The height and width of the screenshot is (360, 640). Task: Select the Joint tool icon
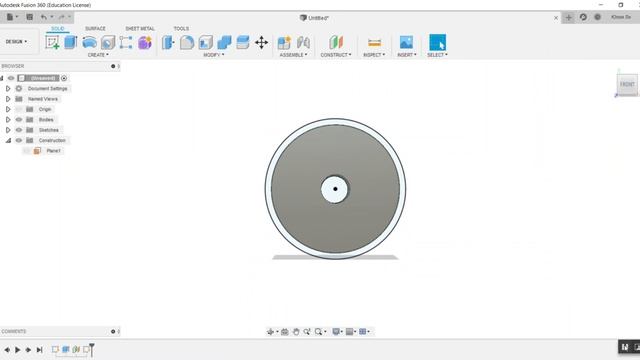pyautogui.click(x=303, y=42)
